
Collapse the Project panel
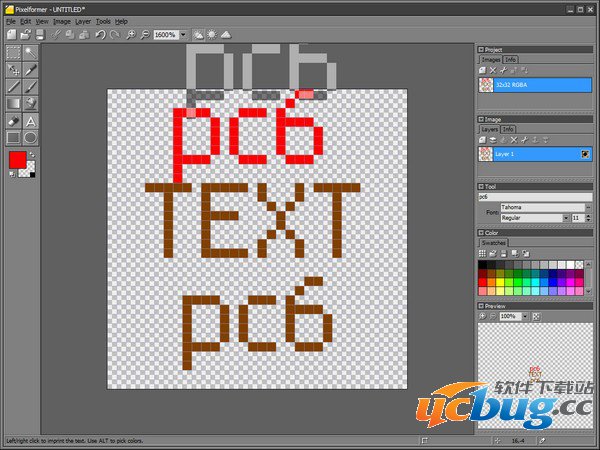pyautogui.click(x=482, y=49)
